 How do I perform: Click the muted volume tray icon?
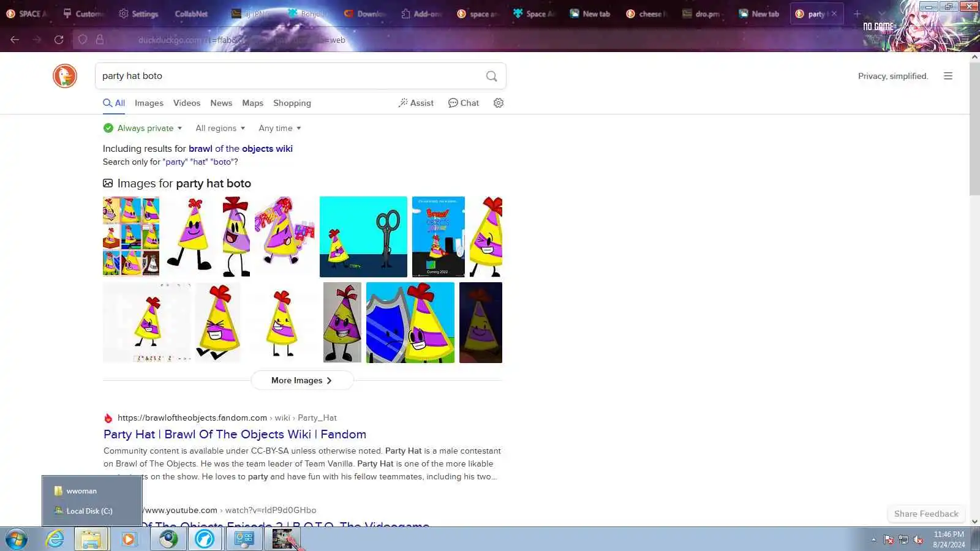[918, 539]
